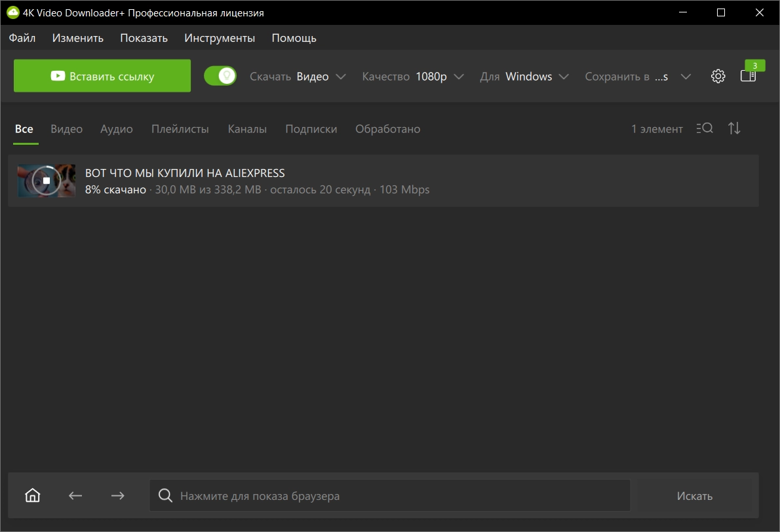Minimize the 4K Video Downloader window

coord(683,12)
